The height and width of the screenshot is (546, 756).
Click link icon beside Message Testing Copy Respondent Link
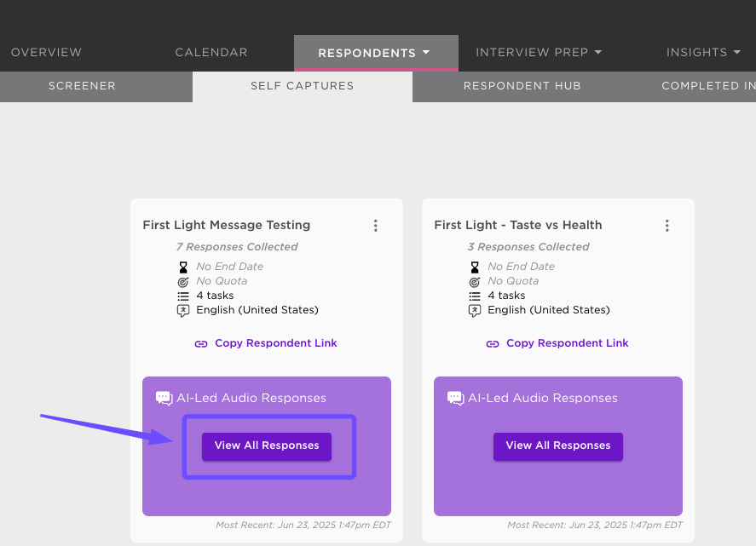click(x=201, y=343)
